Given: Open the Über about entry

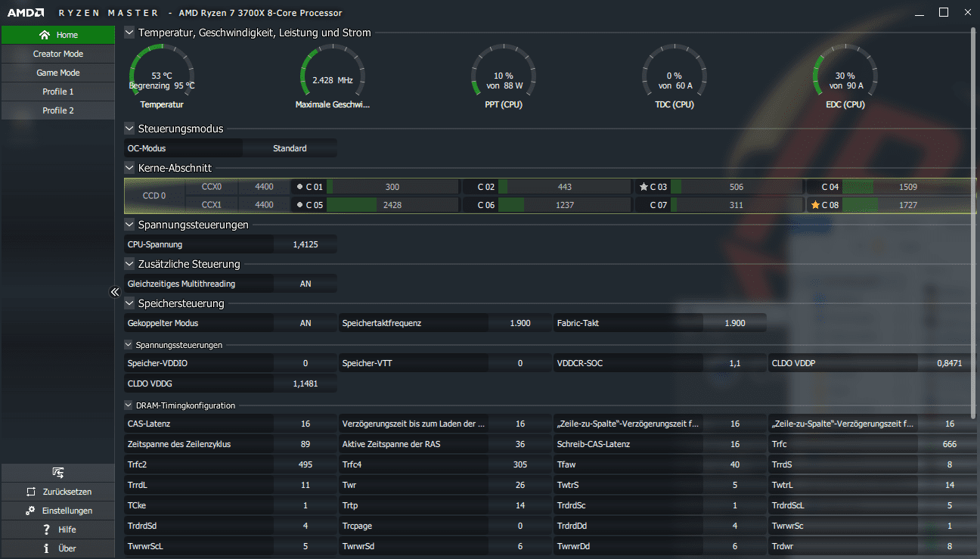Looking at the screenshot, I should [58, 548].
